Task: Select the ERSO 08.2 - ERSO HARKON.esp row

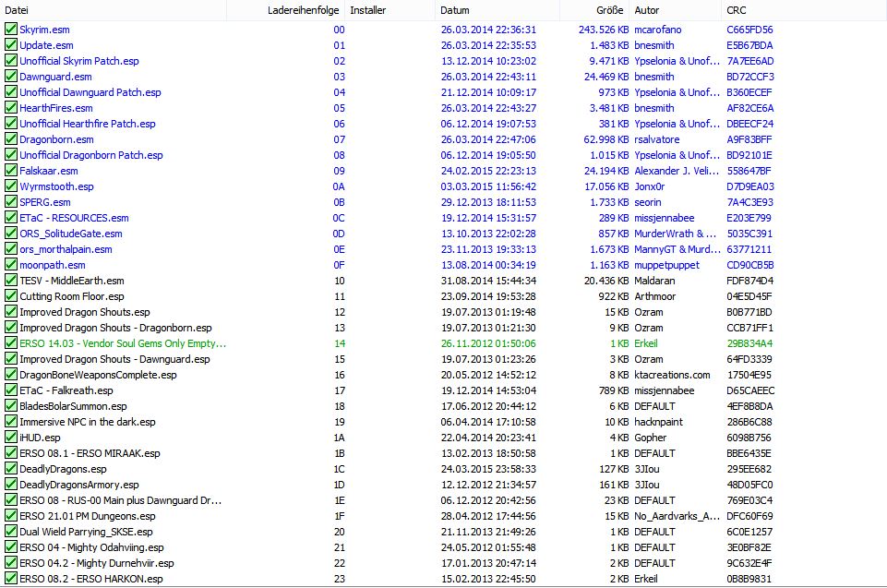Action: pos(90,579)
